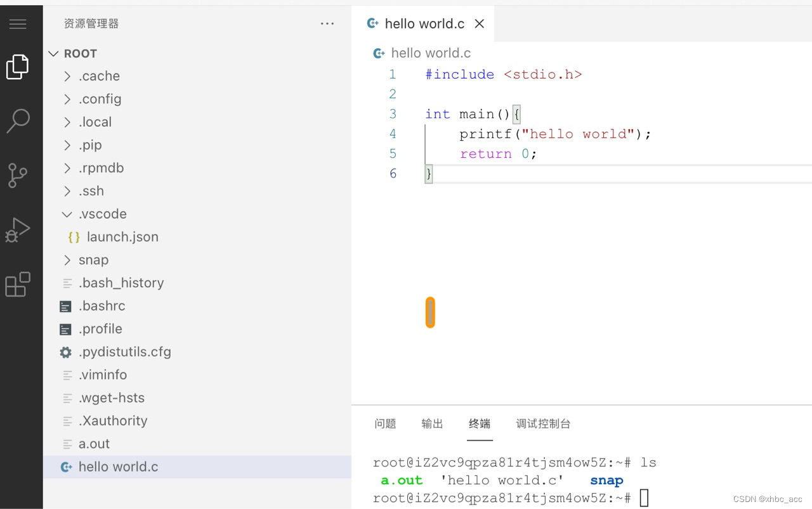Viewport: 812px width, 509px height.
Task: Select the hello world.c editor tab
Action: pyautogui.click(x=422, y=23)
